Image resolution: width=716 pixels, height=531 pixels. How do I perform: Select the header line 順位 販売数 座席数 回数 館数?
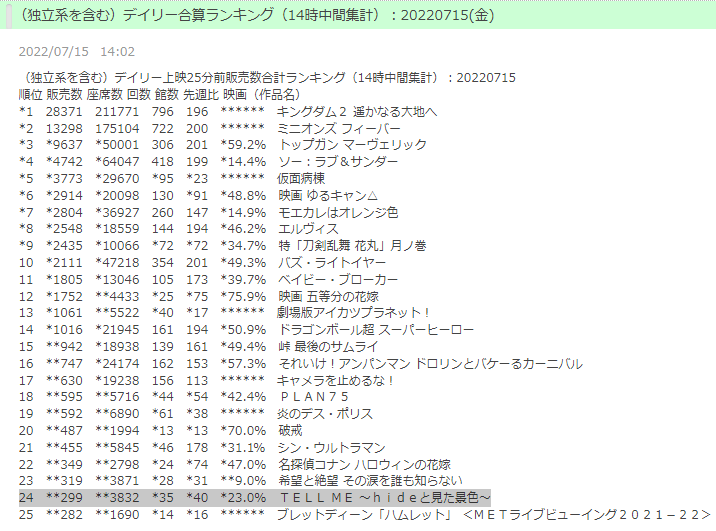tap(99, 95)
